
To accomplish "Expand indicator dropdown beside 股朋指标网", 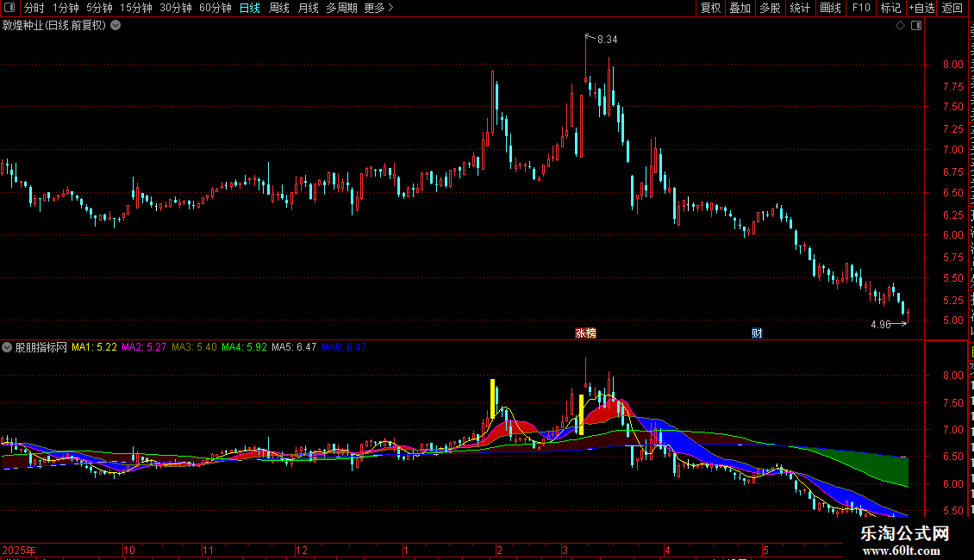I will (x=7, y=348).
